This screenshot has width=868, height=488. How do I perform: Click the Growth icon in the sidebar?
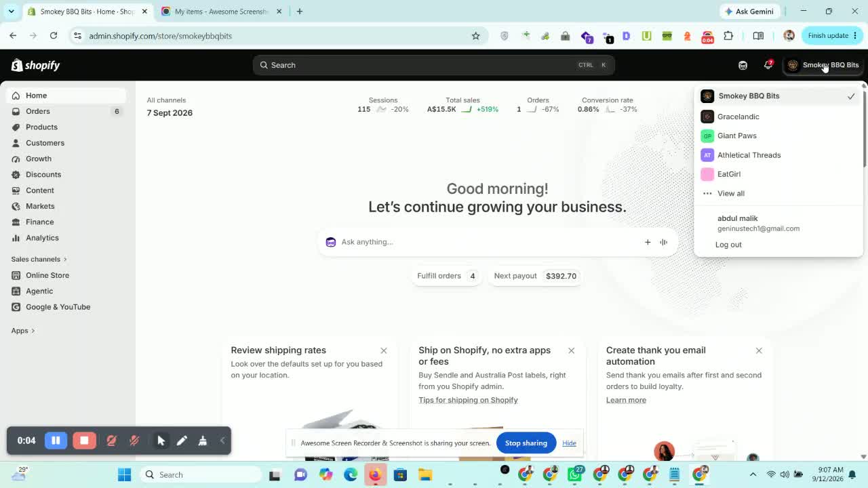click(x=16, y=159)
